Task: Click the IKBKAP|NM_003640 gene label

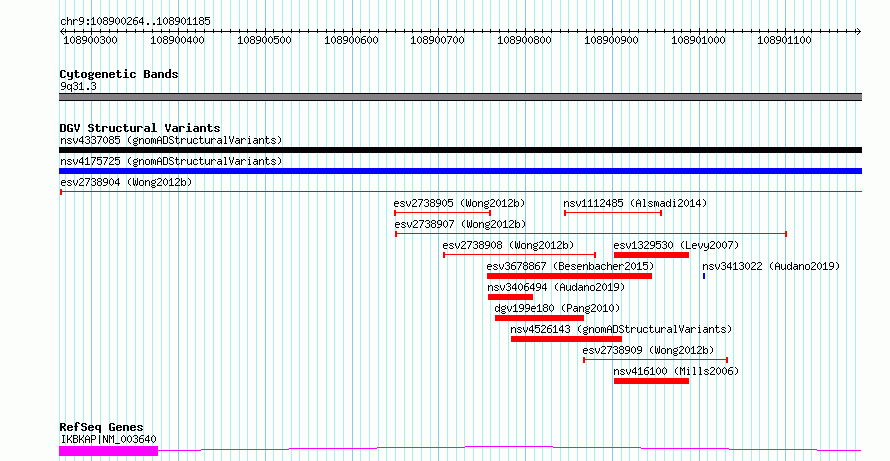Action: (x=108, y=439)
